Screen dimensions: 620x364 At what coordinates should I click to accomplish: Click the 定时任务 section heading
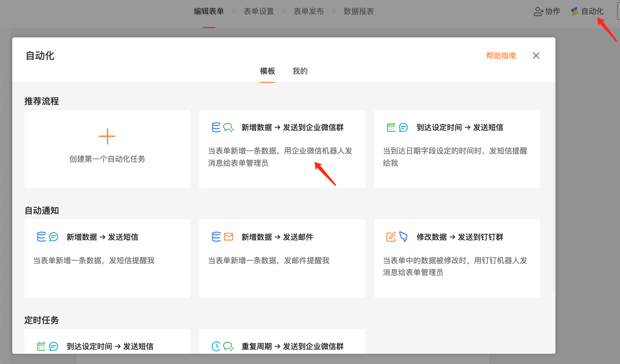pos(41,320)
